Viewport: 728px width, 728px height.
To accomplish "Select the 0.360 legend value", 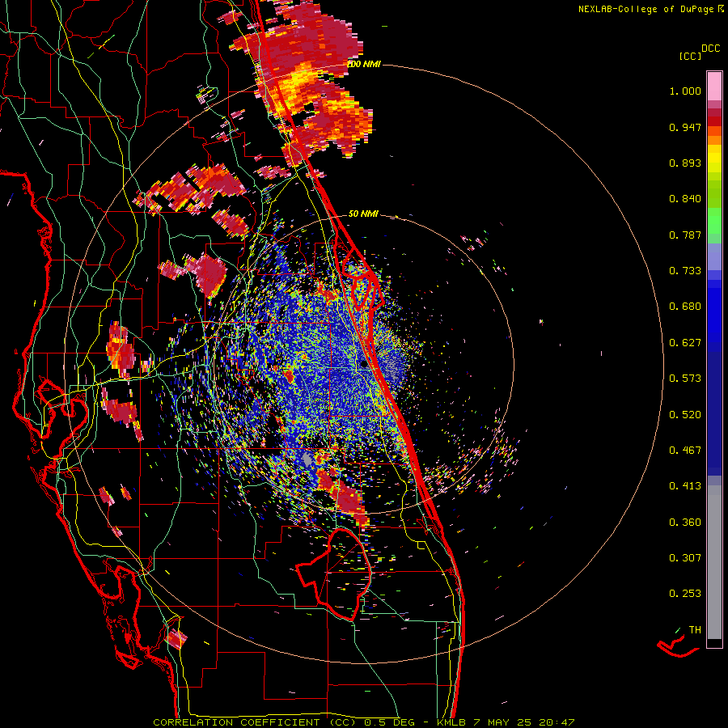I will click(x=685, y=523).
